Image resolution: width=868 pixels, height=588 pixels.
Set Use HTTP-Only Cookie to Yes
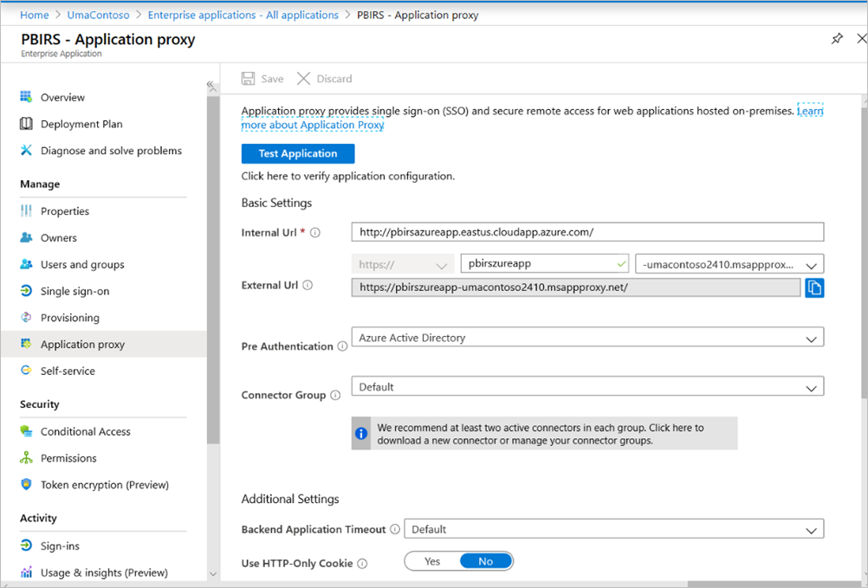tap(432, 560)
